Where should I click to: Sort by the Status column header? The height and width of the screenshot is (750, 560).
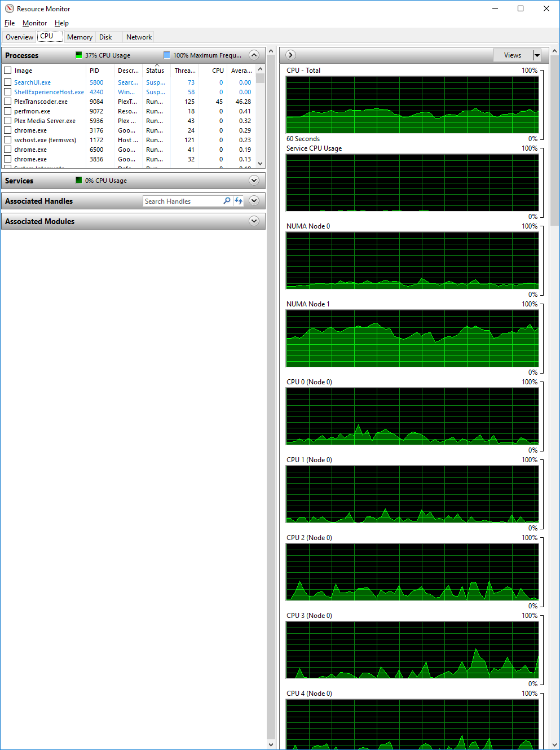(156, 71)
